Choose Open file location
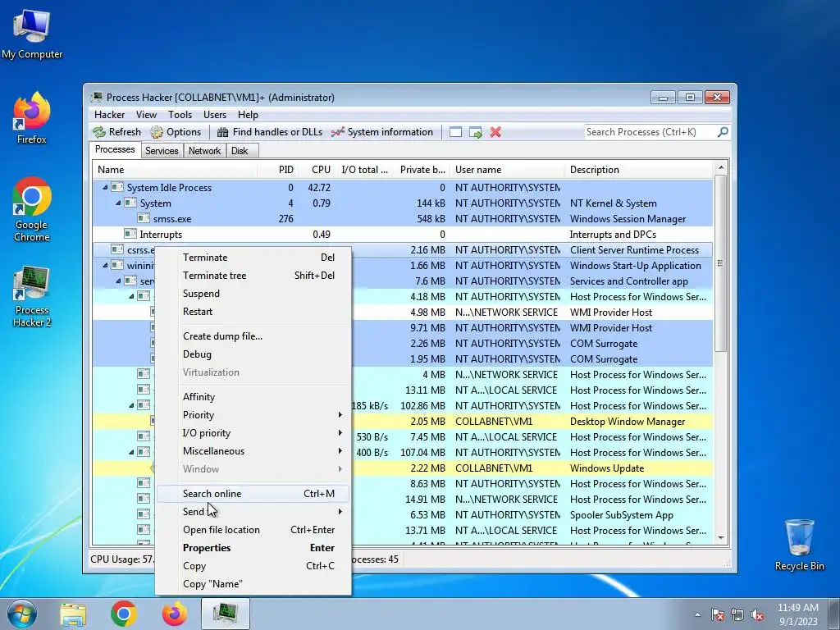The width and height of the screenshot is (840, 630). point(253,530)
